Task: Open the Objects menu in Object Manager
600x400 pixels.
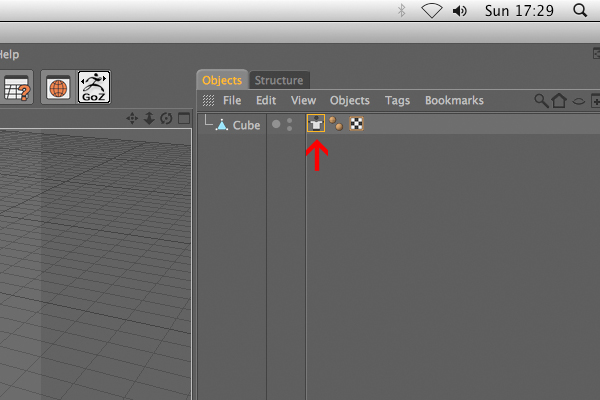Action: [x=350, y=101]
